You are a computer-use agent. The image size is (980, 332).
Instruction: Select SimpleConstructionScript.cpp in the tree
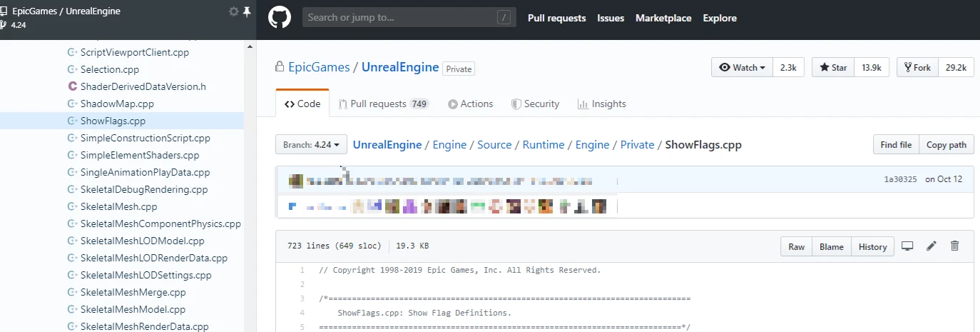(x=146, y=138)
